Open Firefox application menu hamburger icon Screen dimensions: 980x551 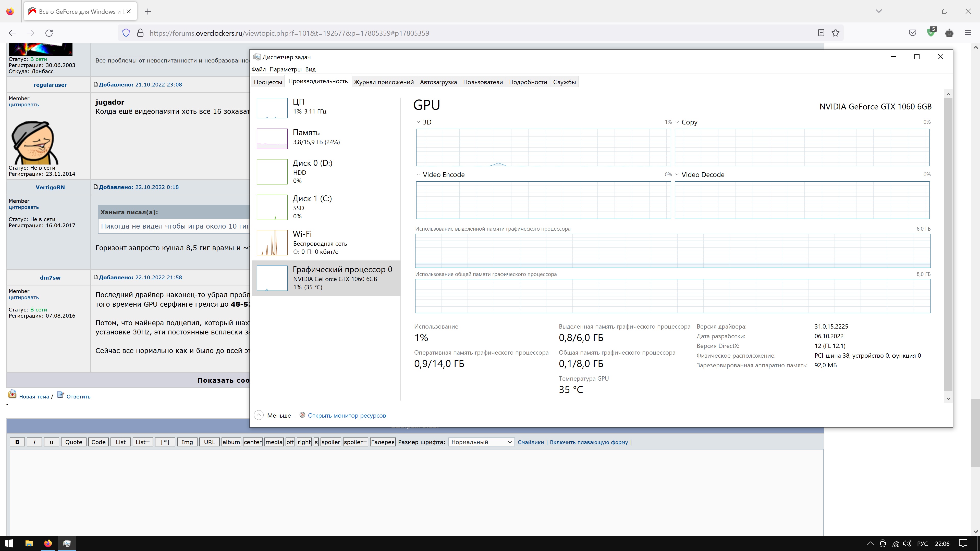[968, 33]
